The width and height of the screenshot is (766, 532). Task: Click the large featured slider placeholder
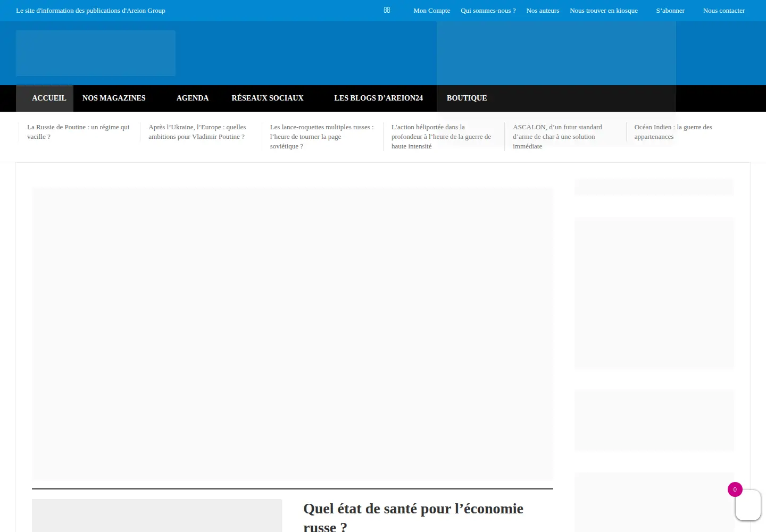point(293,334)
